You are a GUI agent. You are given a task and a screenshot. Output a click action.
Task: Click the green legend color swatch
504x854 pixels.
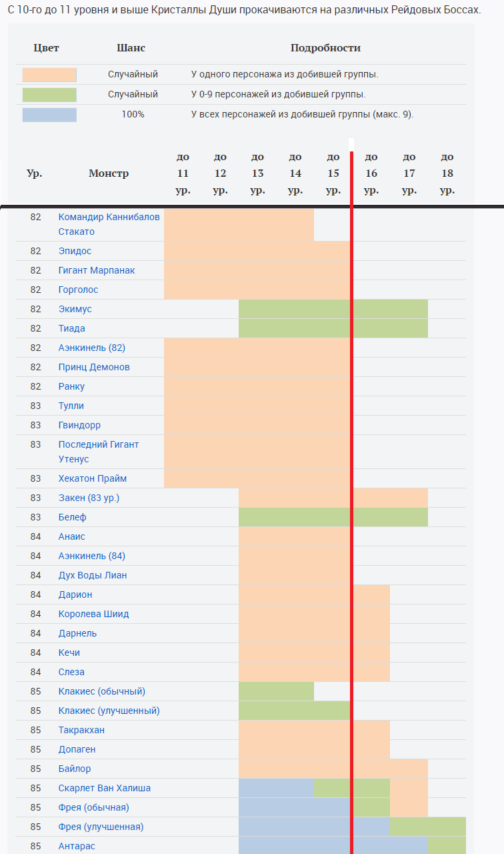click(x=49, y=95)
